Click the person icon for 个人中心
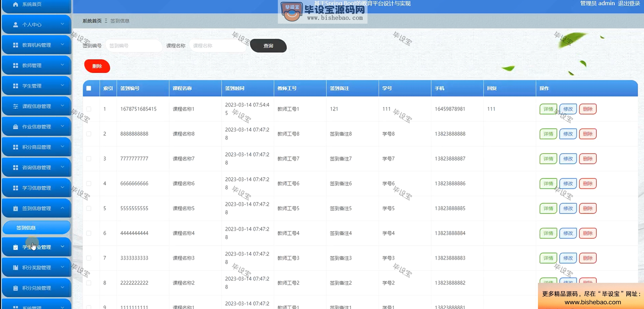 pyautogui.click(x=15, y=25)
